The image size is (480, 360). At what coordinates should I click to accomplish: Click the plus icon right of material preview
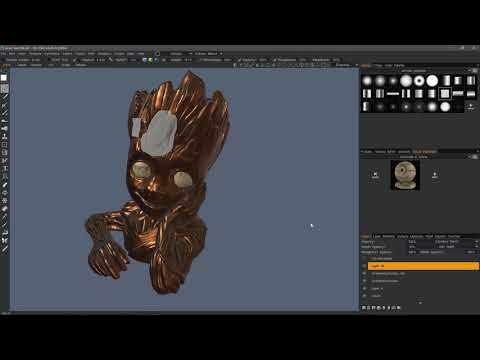[435, 175]
